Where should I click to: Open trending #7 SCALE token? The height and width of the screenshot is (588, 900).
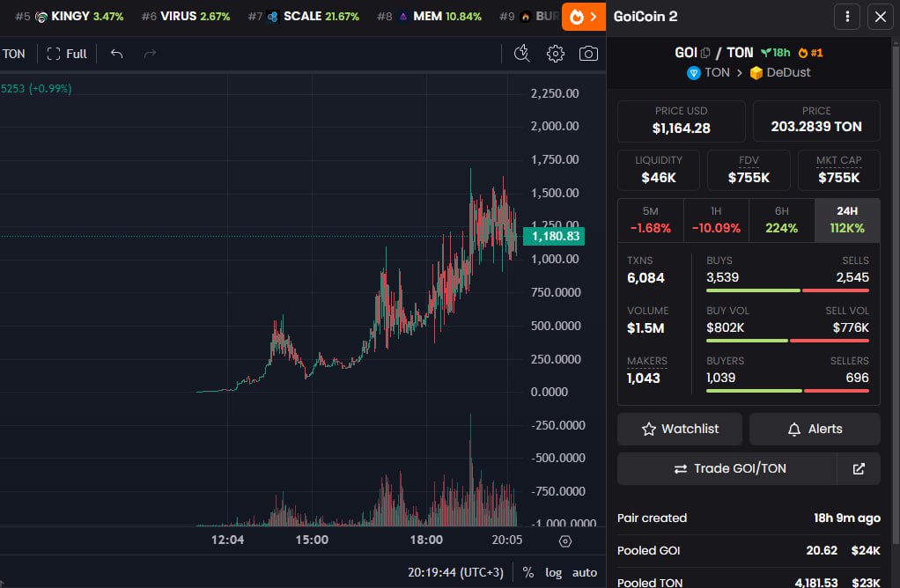click(304, 17)
